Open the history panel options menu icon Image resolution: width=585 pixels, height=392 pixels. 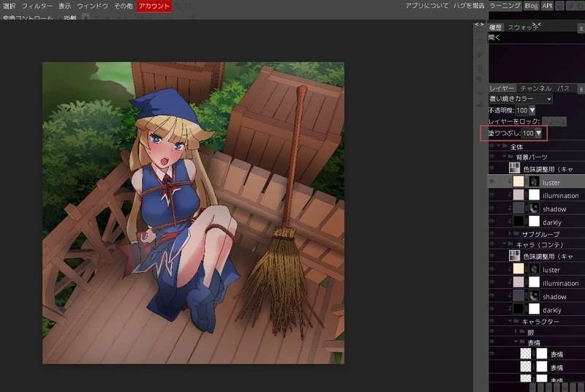(581, 28)
